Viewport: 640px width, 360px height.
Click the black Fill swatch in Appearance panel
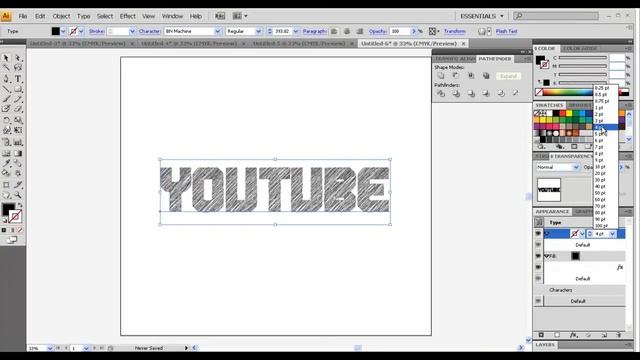(576, 256)
